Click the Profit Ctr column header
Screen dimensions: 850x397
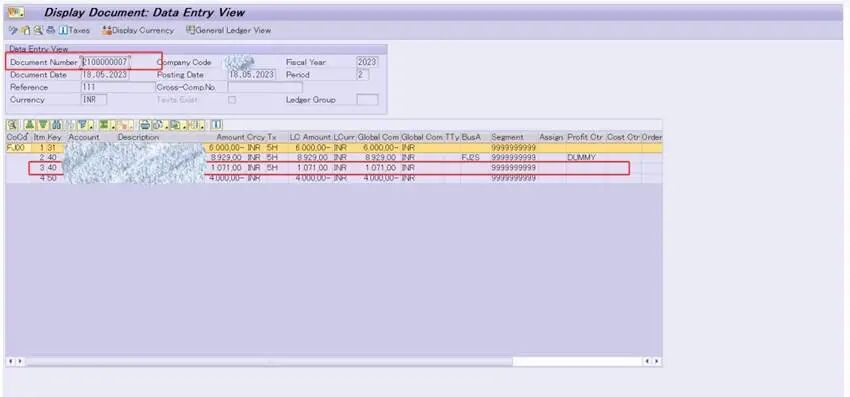pos(585,138)
